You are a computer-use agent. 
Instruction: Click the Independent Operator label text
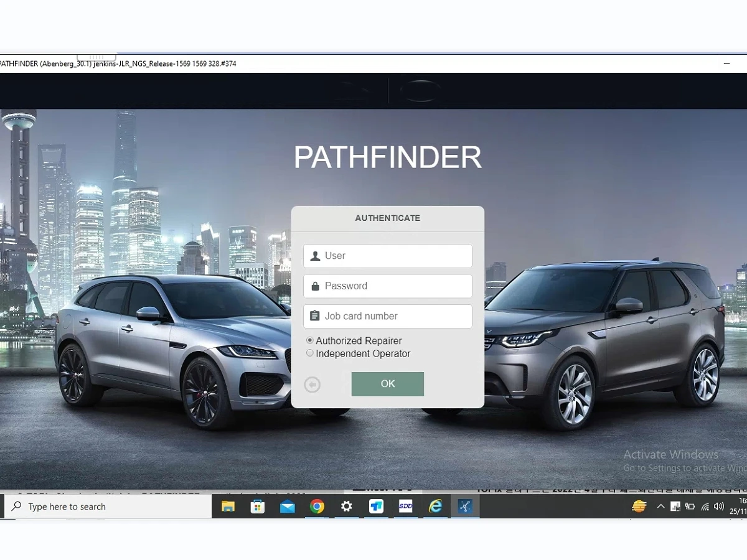pos(363,354)
